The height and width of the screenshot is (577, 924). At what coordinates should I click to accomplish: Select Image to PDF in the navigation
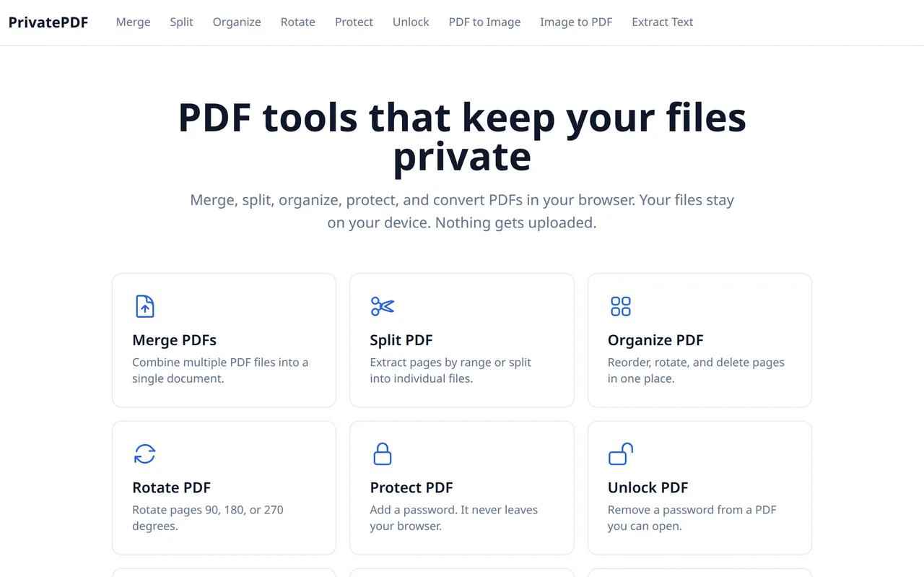click(x=576, y=22)
